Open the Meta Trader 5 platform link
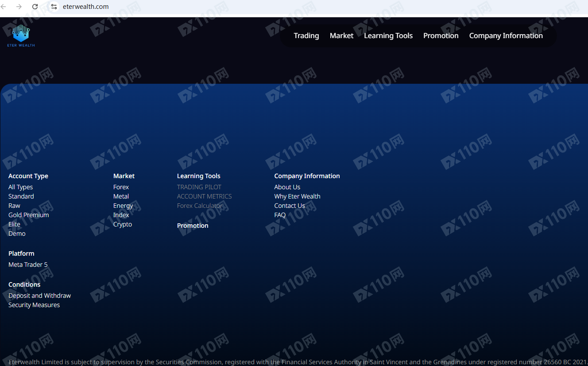This screenshot has height=366, width=588. [x=28, y=265]
